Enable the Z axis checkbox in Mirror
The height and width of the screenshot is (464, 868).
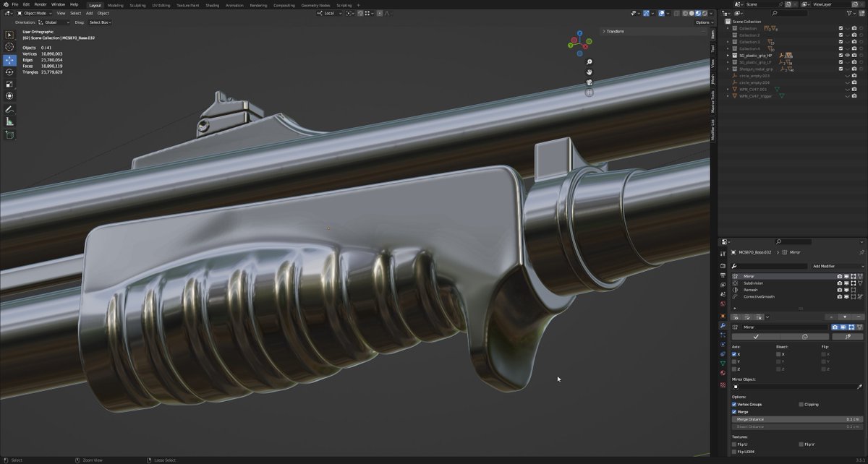pyautogui.click(x=735, y=369)
